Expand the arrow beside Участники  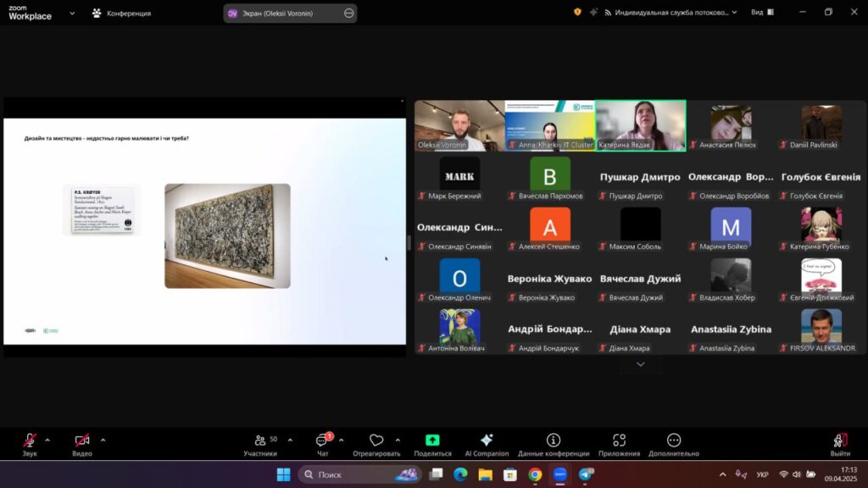[x=290, y=441]
